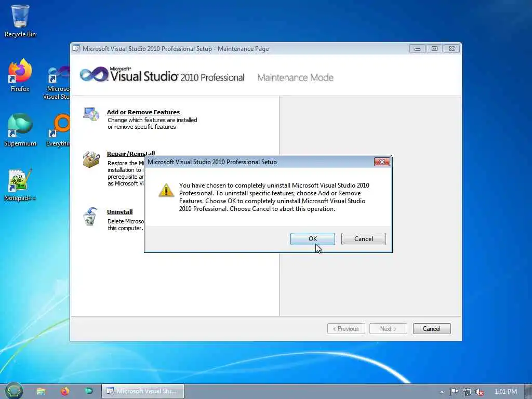Launch Supermium from the taskbar
This screenshot has width=532, height=399.
point(89,392)
